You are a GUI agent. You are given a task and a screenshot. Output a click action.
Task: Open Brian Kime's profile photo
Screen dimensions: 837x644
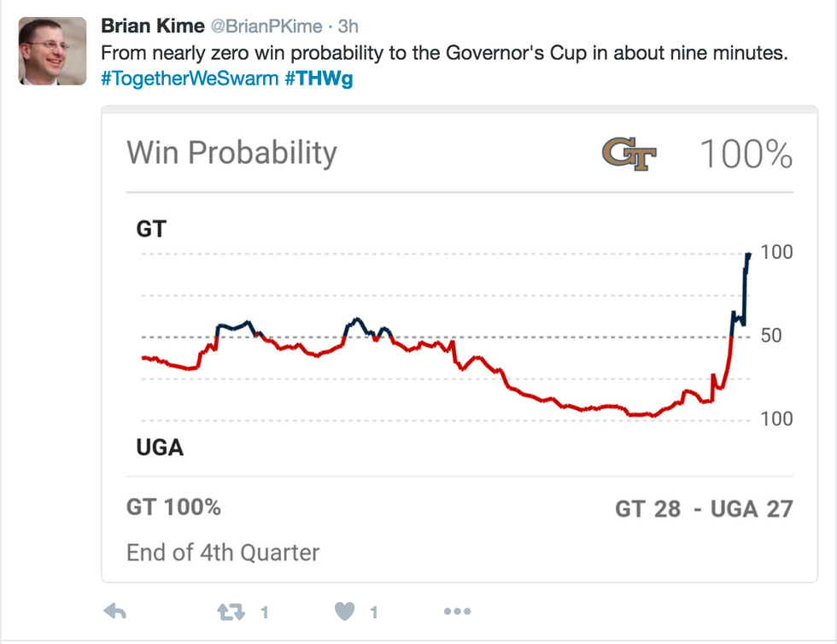(52, 51)
